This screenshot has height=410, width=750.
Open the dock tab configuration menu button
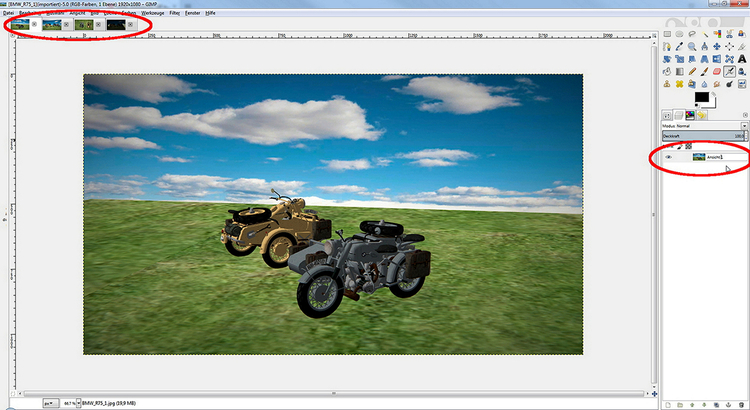coord(745,115)
